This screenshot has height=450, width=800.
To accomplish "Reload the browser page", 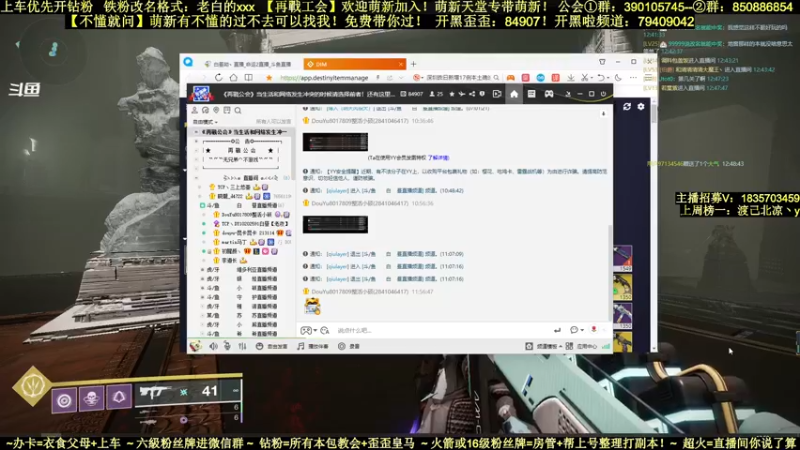I will pyautogui.click(x=218, y=78).
